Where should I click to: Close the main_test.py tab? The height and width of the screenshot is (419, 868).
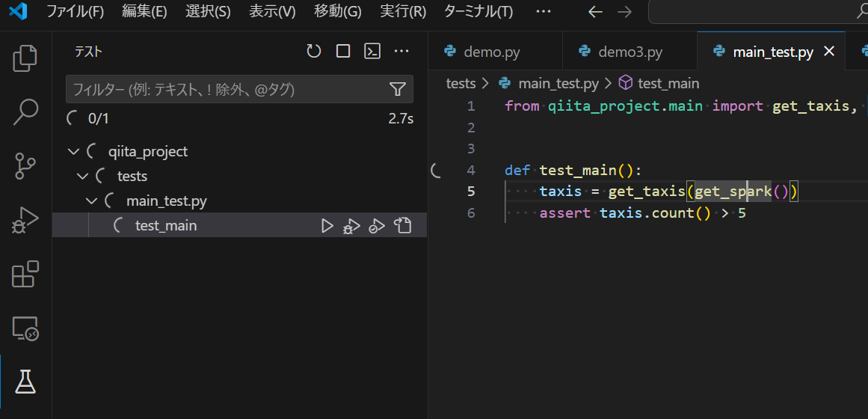[829, 52]
